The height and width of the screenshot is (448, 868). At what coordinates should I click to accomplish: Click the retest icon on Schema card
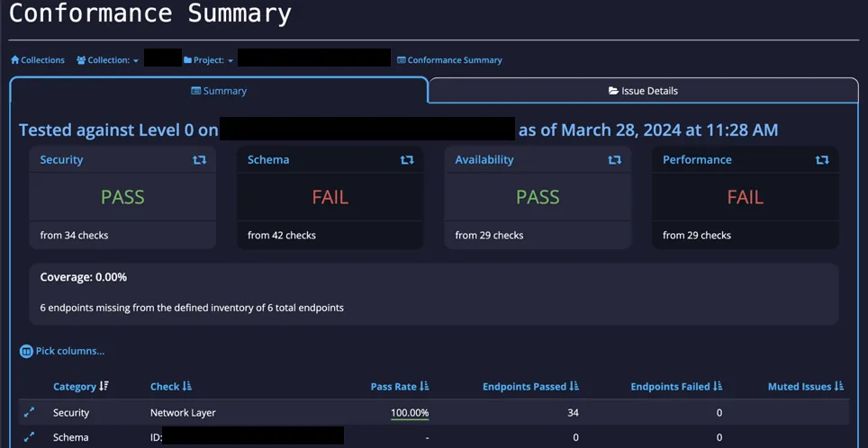407,160
